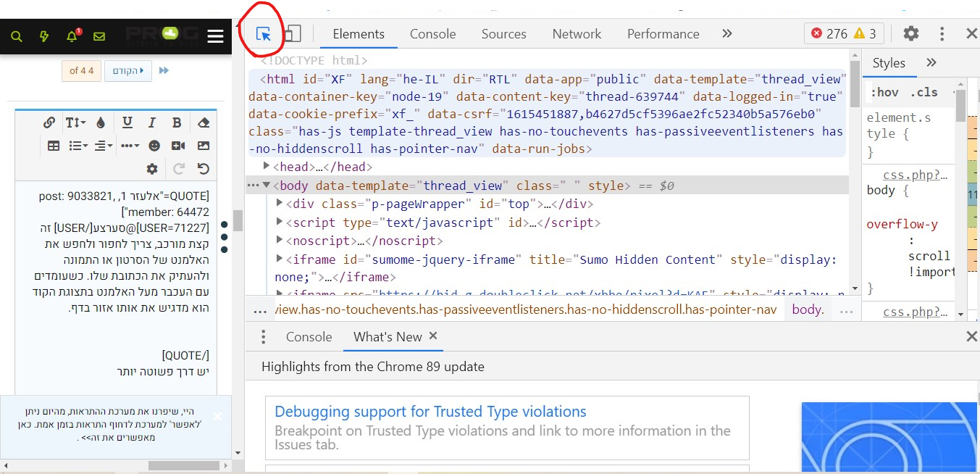Show more sidebar panes beside Styles
The width and height of the screenshot is (980, 474).
tap(932, 62)
